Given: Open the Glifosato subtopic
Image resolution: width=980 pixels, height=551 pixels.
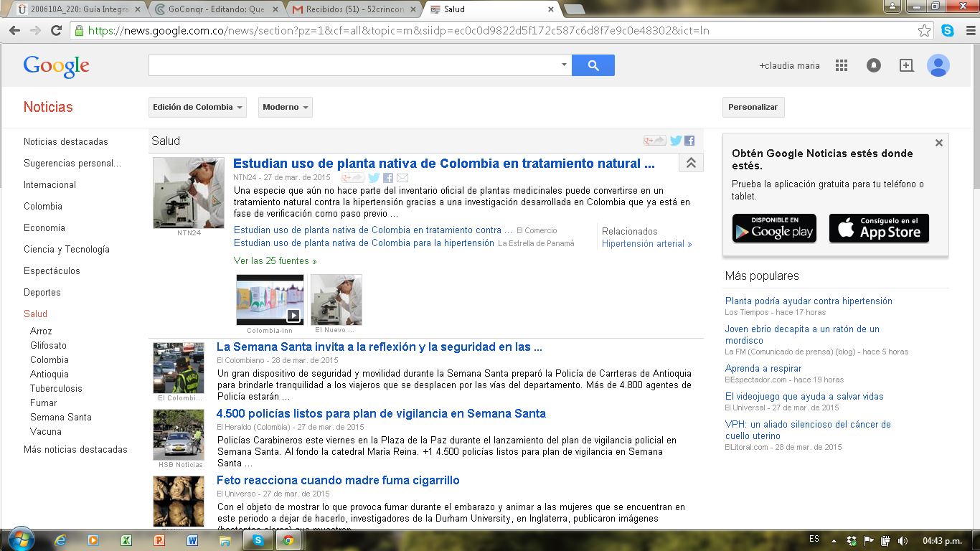Looking at the screenshot, I should coord(48,345).
